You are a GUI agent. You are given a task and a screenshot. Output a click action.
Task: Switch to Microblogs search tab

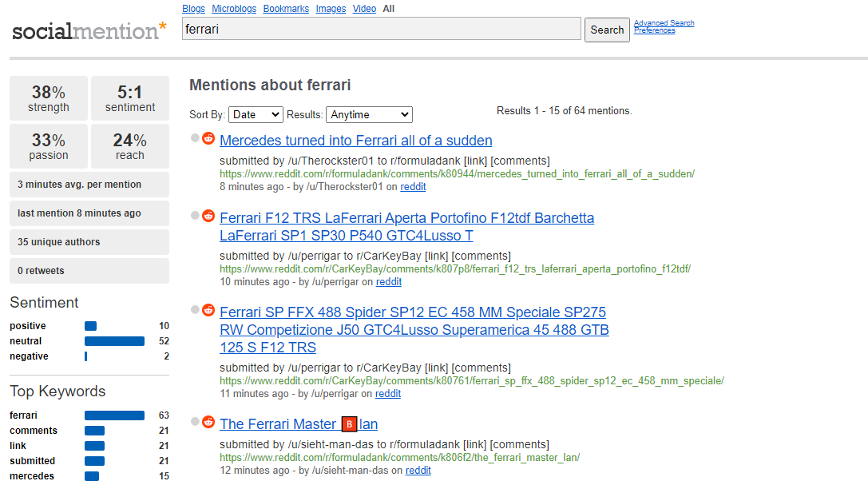(x=234, y=9)
